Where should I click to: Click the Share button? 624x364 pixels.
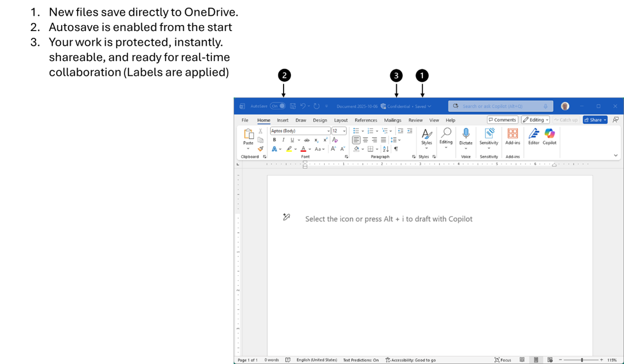click(594, 120)
